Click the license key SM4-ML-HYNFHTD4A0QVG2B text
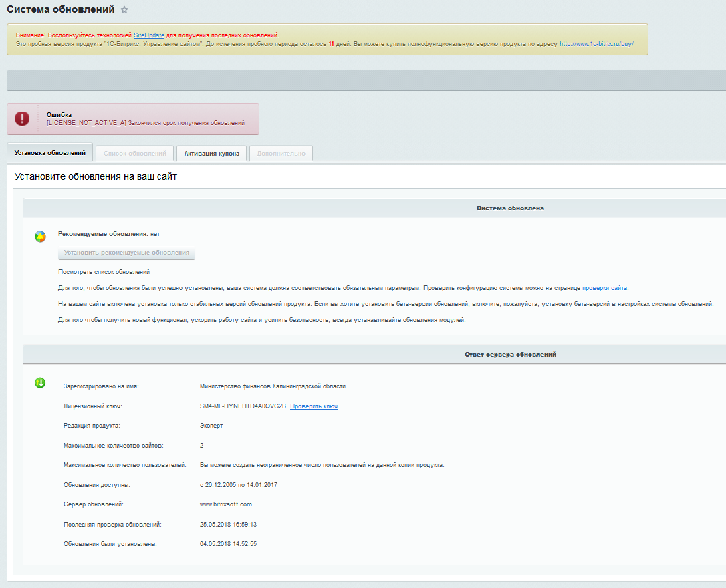Image resolution: width=726 pixels, height=588 pixels. [x=243, y=406]
